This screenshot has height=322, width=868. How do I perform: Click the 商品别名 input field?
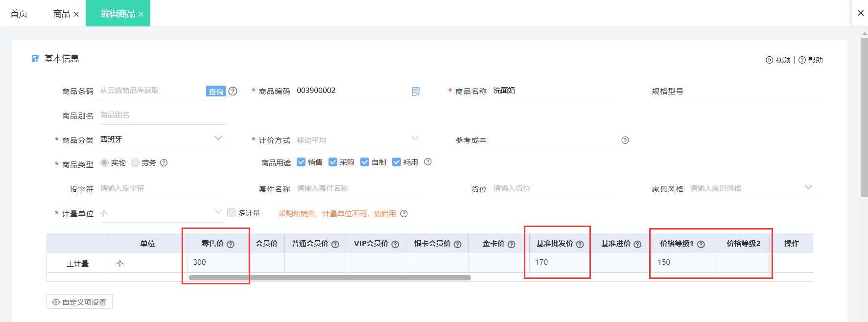[163, 115]
